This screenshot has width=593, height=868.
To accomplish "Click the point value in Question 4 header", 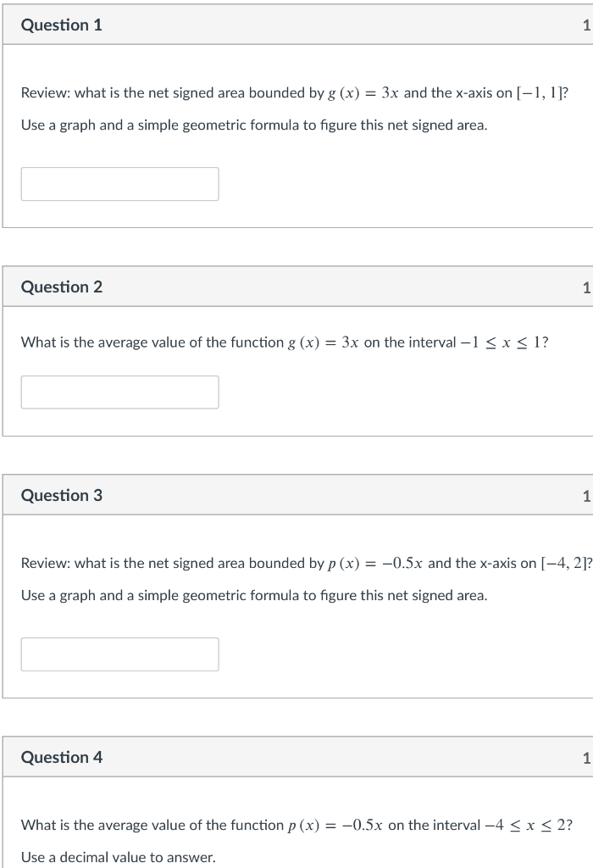I will click(587, 758).
